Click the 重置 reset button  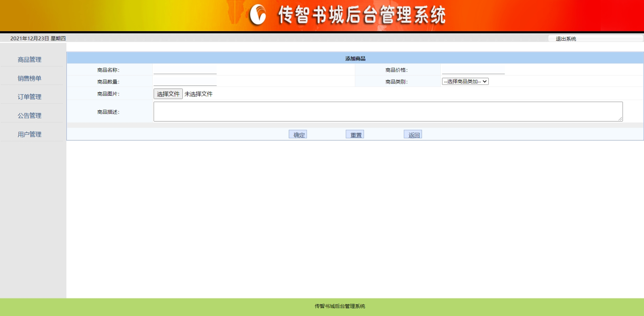click(355, 134)
